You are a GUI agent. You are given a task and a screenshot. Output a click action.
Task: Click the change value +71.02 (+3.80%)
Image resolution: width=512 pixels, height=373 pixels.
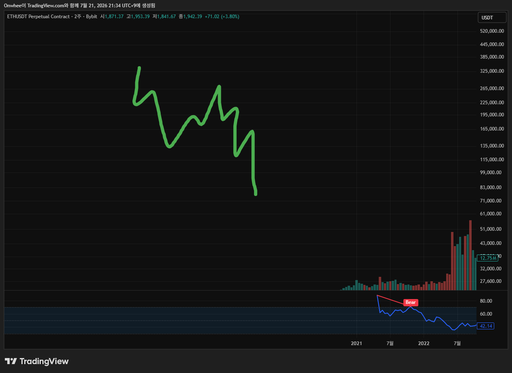(222, 16)
